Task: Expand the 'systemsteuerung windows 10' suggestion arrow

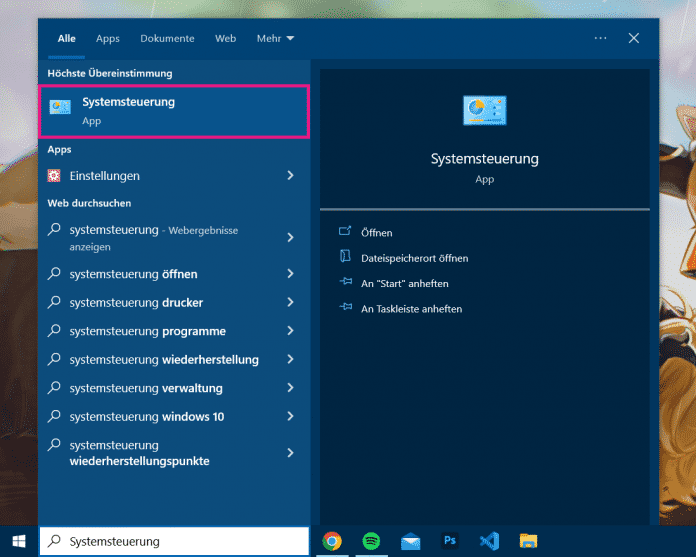Action: [x=290, y=416]
